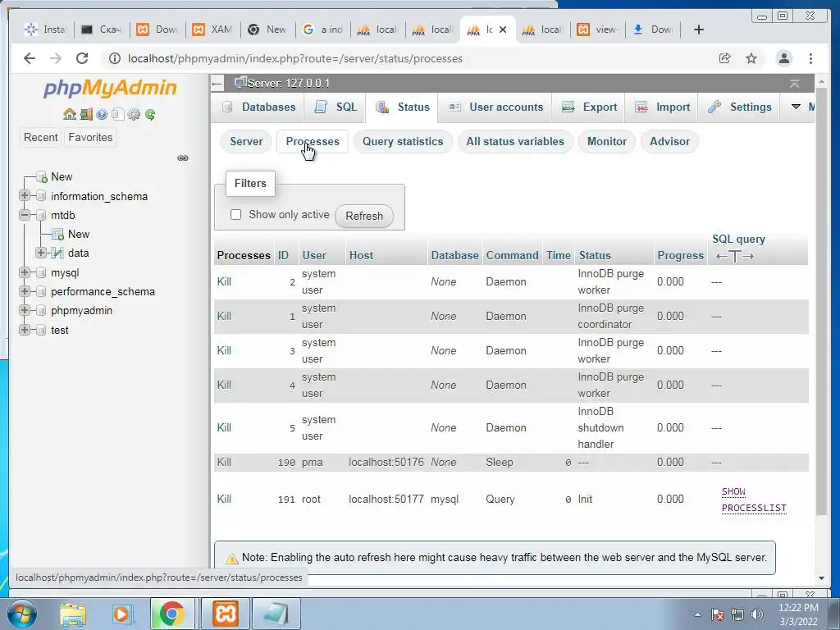Open Windows Explorer from taskbar
This screenshot has height=630, width=840.
(73, 614)
